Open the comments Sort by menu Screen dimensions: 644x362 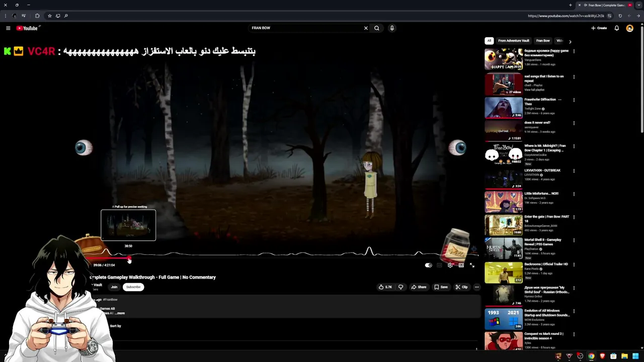(116, 326)
